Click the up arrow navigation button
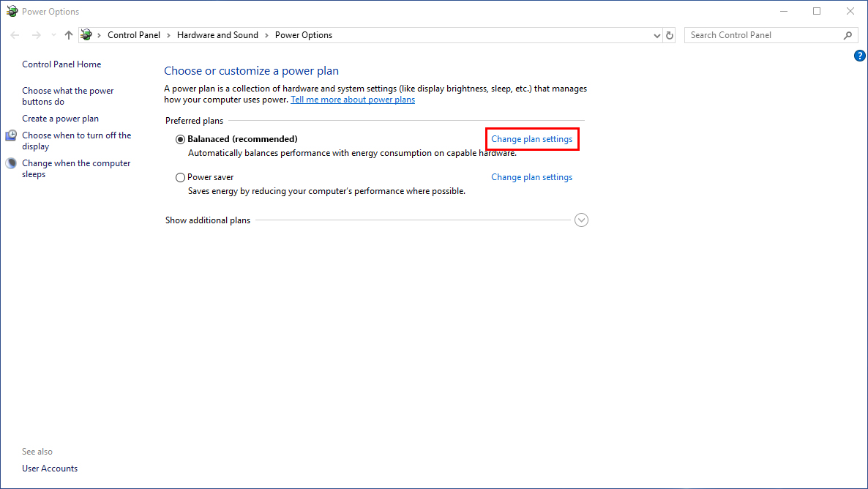The height and width of the screenshot is (489, 868). pos(69,35)
